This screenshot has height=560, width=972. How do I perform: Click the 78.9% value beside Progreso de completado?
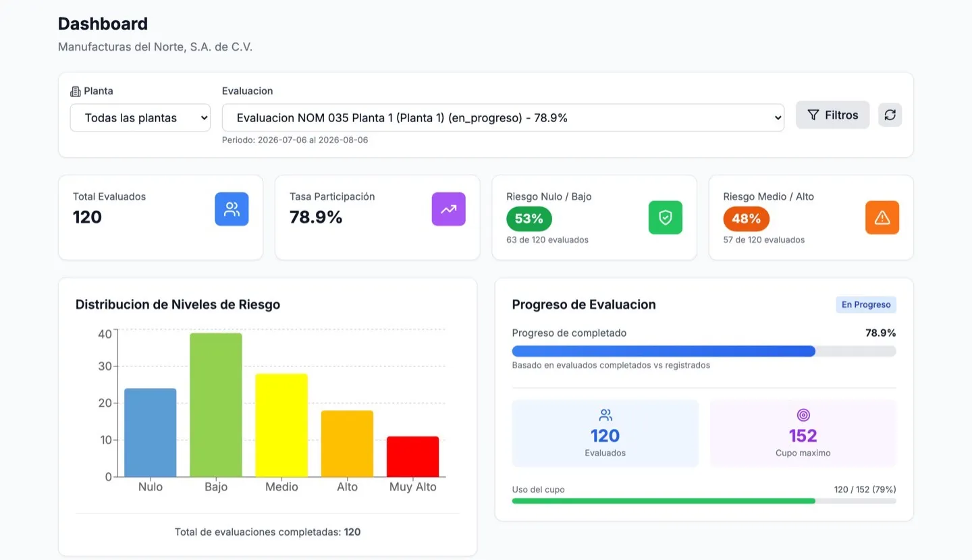pyautogui.click(x=881, y=333)
